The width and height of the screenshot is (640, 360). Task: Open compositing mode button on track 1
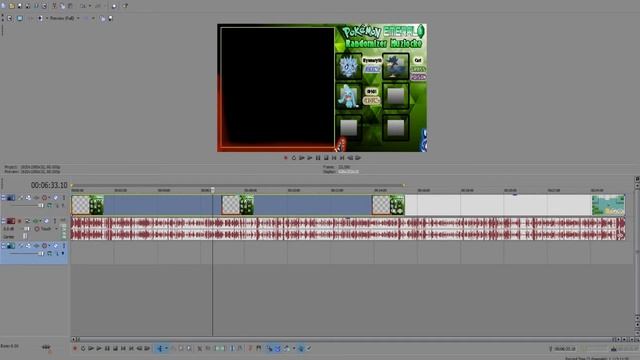50,206
